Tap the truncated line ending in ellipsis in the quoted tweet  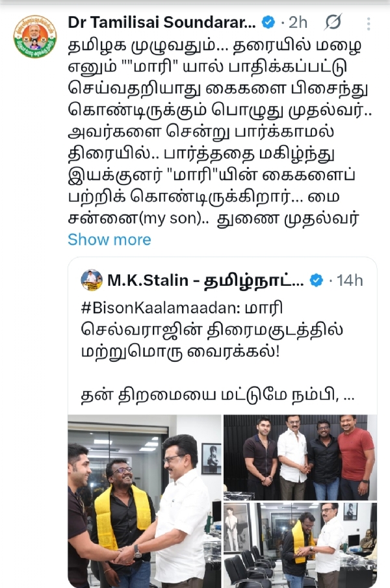point(218,396)
